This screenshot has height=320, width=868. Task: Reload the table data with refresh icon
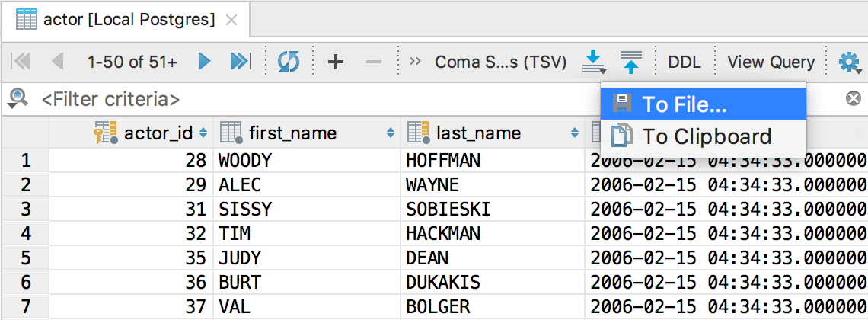click(x=289, y=62)
